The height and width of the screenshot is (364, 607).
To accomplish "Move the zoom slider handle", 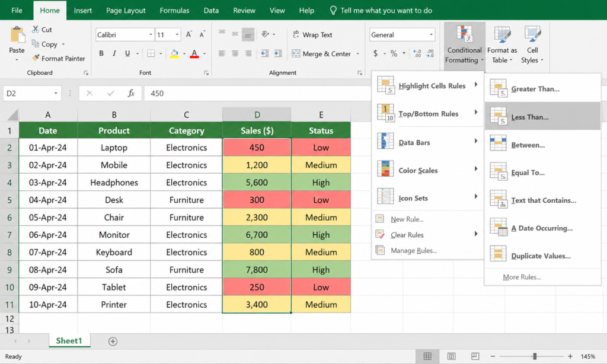I will 535,356.
